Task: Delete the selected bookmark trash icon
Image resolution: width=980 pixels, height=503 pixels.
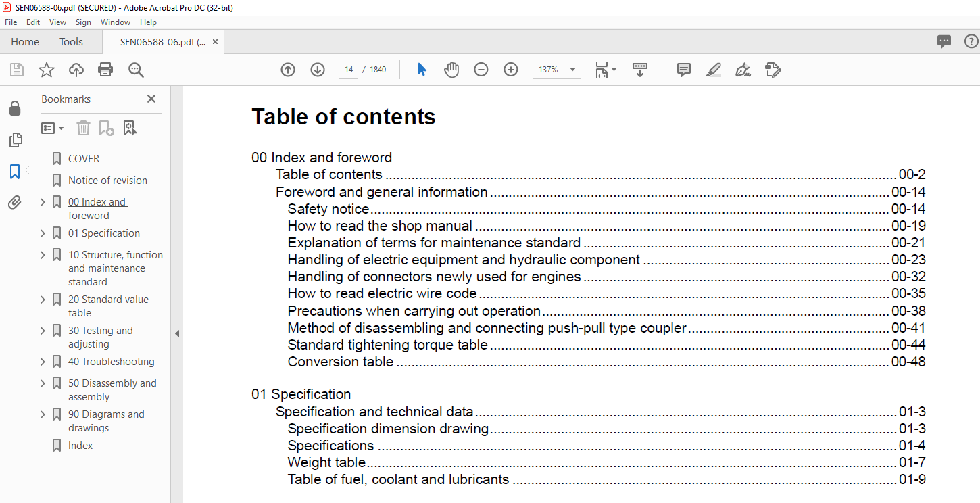Action: [x=83, y=128]
